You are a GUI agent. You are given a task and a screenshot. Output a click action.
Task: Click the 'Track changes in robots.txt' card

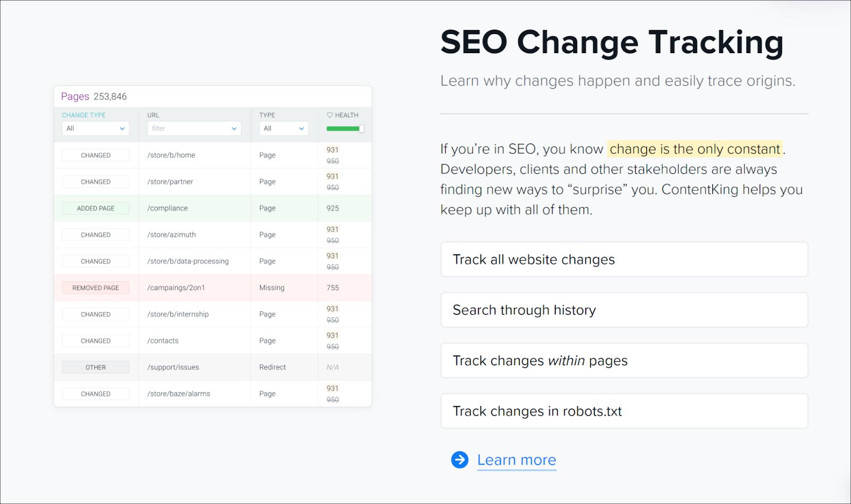pos(624,410)
